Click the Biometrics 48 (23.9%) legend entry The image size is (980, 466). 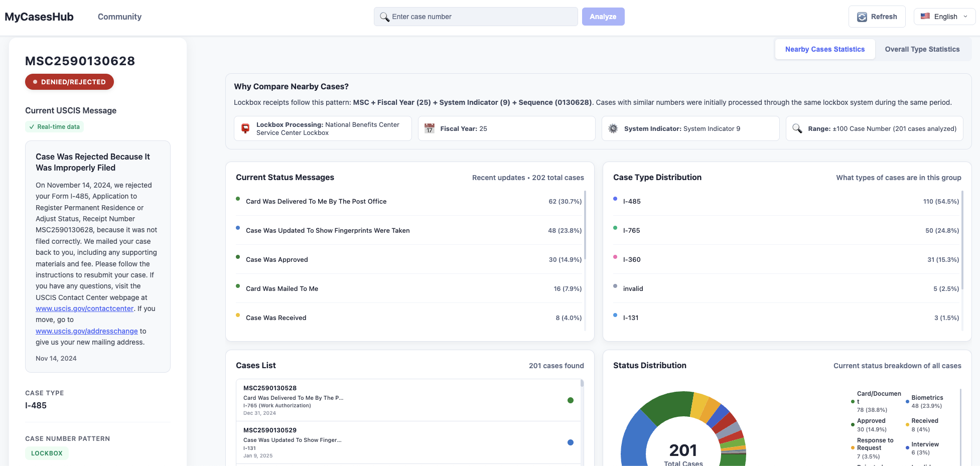click(926, 402)
